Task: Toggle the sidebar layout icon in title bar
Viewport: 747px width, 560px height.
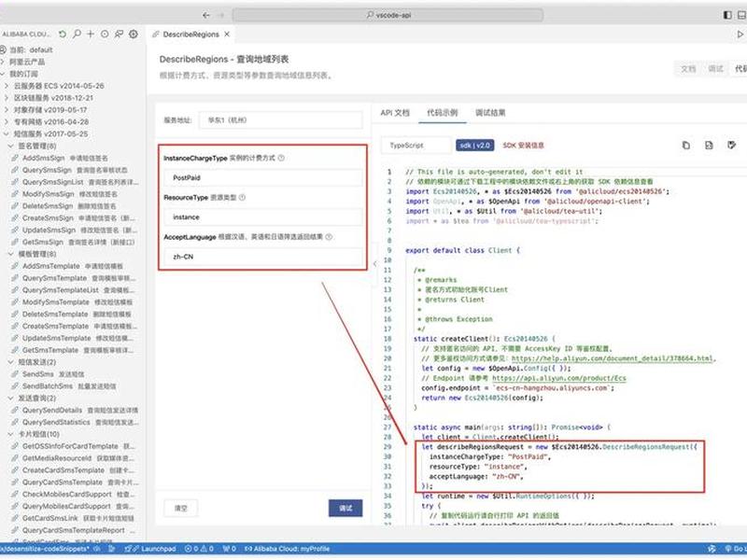Action: 727,15
